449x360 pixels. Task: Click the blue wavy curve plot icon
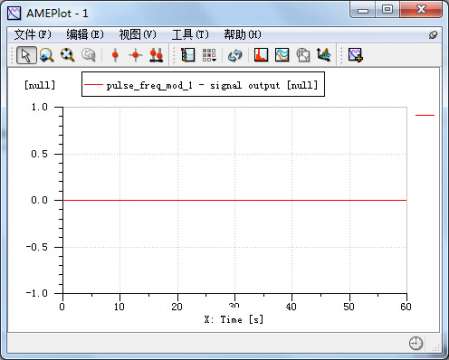[282, 55]
